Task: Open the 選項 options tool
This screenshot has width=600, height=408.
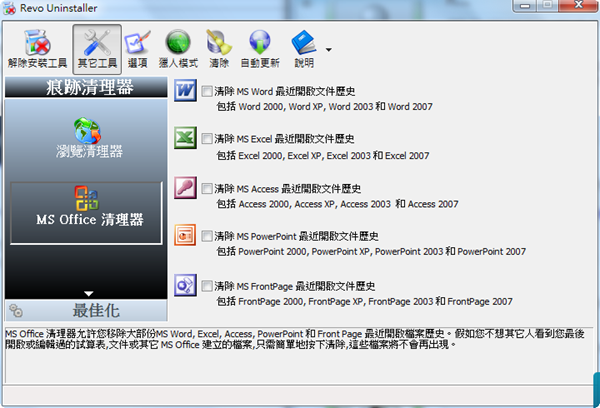Action: (x=137, y=49)
